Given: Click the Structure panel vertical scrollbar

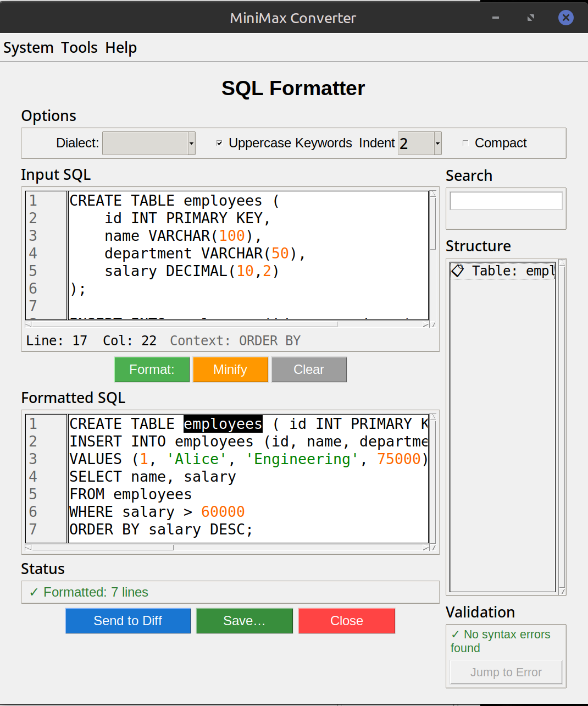Looking at the screenshot, I should (x=562, y=427).
